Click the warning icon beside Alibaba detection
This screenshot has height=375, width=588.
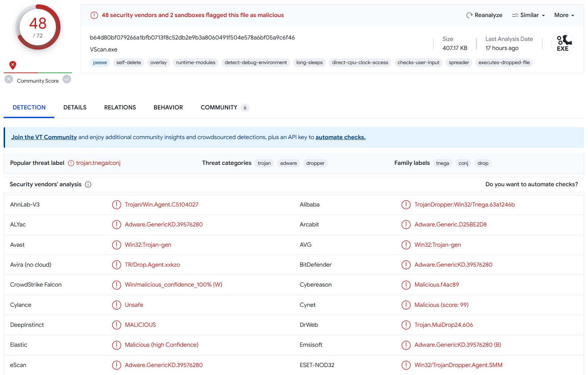406,205
